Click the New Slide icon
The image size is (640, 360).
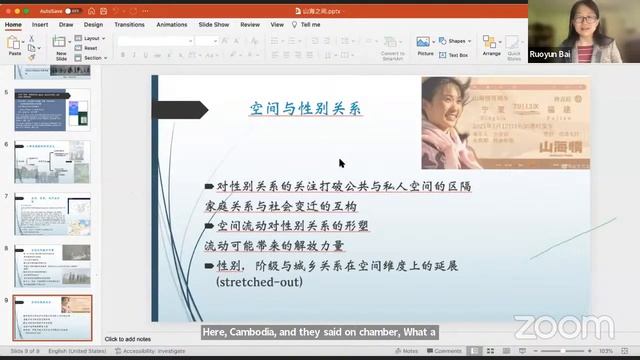59,42
